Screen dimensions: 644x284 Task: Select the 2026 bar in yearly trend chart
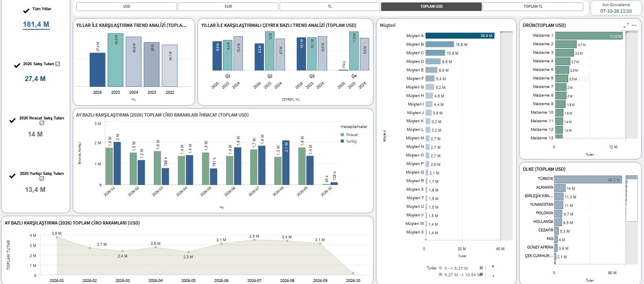click(x=97, y=70)
